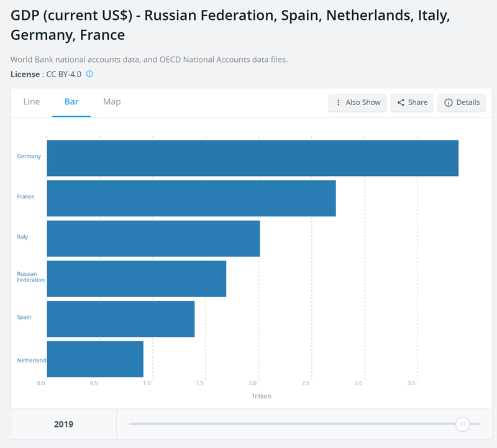This screenshot has width=497, height=448.
Task: Click the Trillion axis unit label
Action: tap(261, 396)
